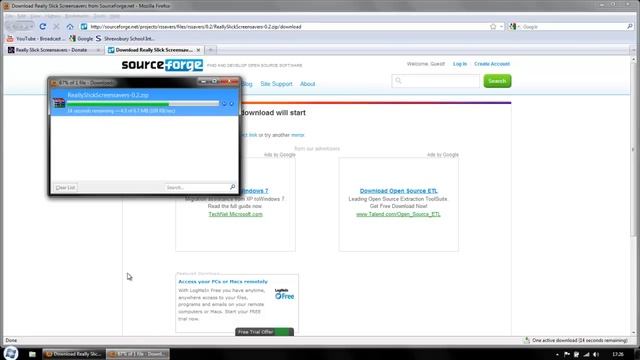Close the Download Really Slick Screensavers tab
Viewport: 640px width, 360px height.
click(x=198, y=50)
